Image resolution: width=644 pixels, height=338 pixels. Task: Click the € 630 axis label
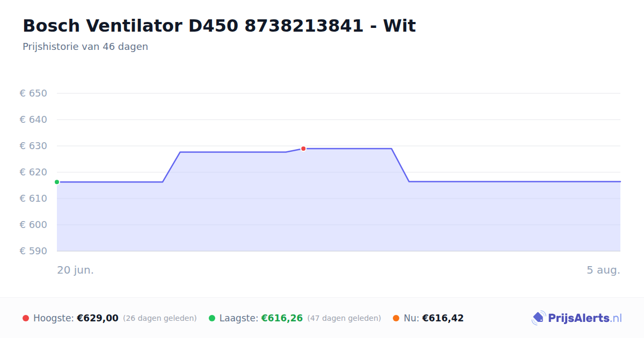point(33,146)
